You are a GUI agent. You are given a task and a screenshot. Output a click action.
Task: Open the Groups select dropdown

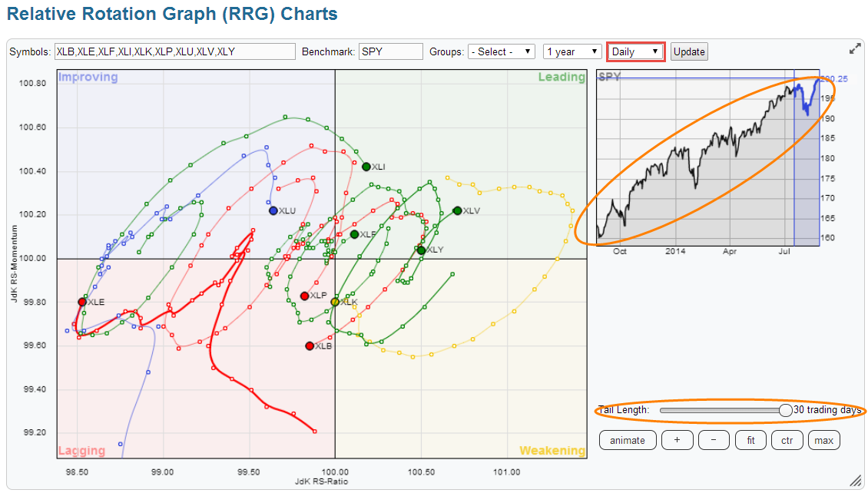pos(502,51)
